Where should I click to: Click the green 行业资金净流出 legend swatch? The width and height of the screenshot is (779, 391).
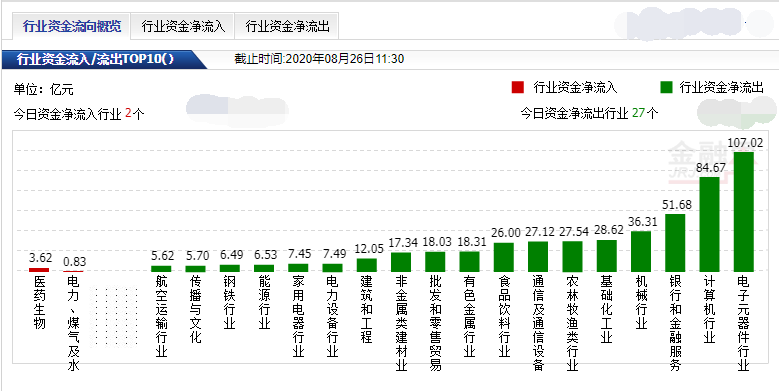click(666, 88)
